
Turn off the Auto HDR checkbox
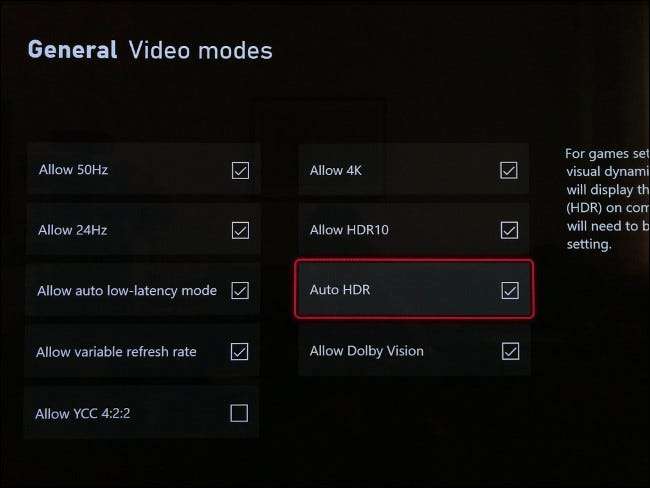tap(510, 290)
